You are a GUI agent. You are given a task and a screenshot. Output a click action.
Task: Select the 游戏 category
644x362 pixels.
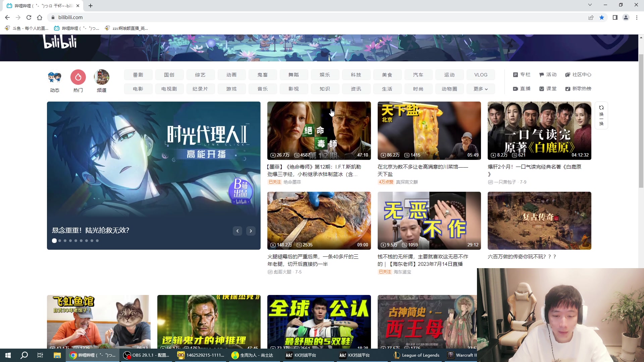231,89
